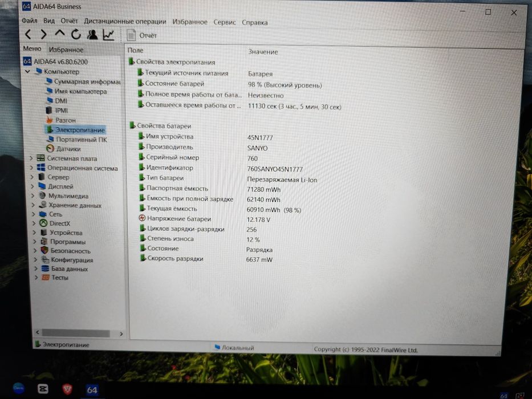Viewport: 532px width, 399px height.
Task: Click the Значение column header
Action: pos(263,52)
